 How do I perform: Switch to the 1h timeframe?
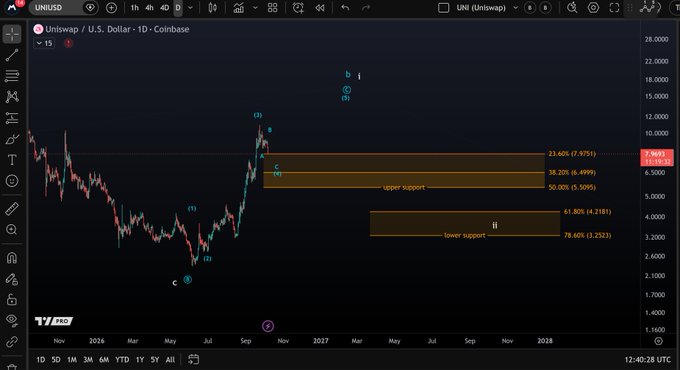pyautogui.click(x=135, y=7)
